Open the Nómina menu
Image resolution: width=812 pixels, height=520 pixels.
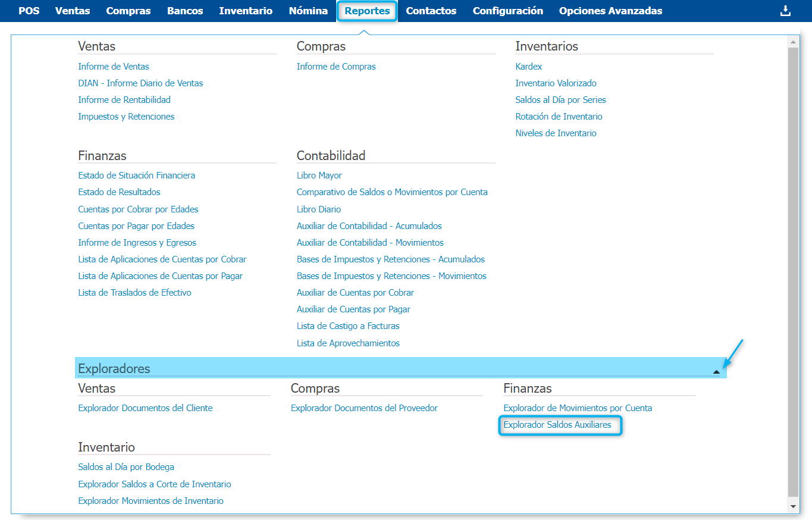(308, 11)
